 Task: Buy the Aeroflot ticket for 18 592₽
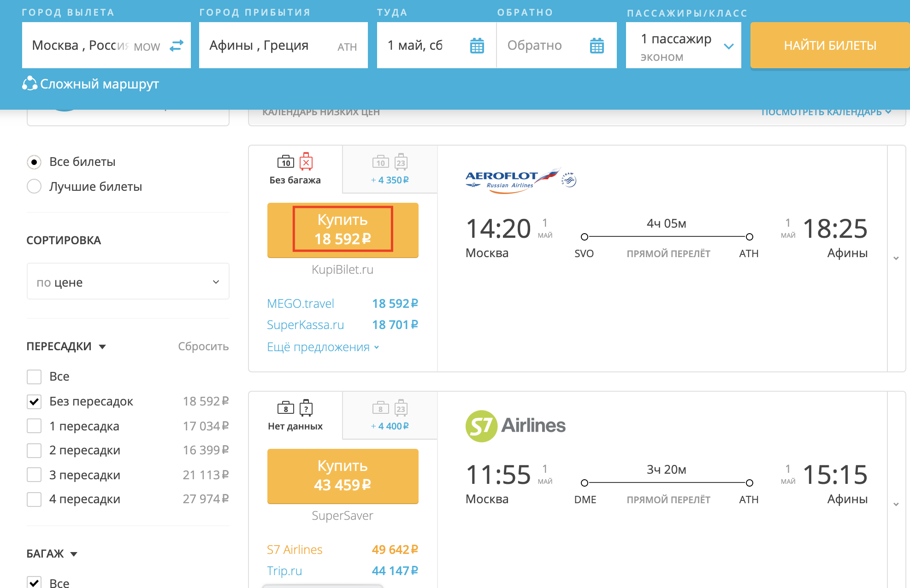coord(343,229)
